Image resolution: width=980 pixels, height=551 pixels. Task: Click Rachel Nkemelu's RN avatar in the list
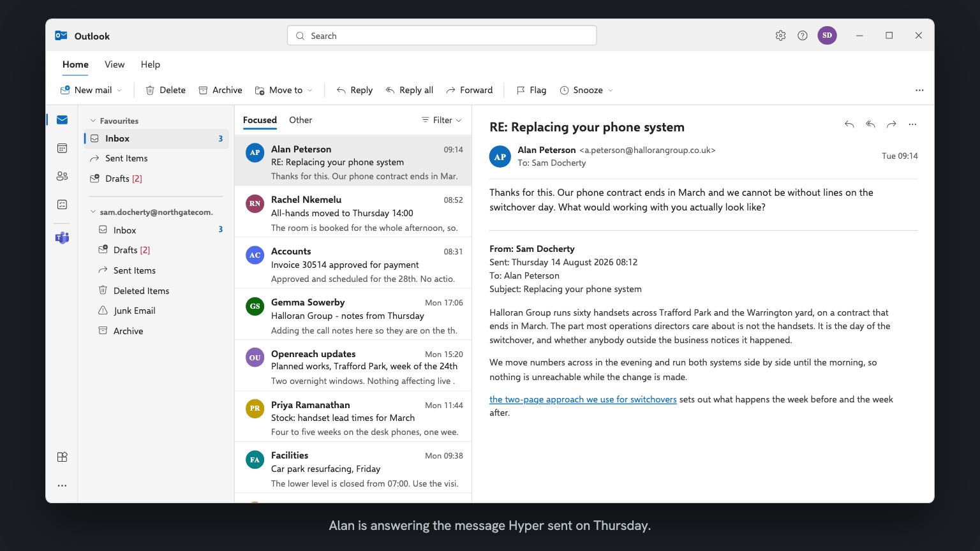tap(255, 203)
